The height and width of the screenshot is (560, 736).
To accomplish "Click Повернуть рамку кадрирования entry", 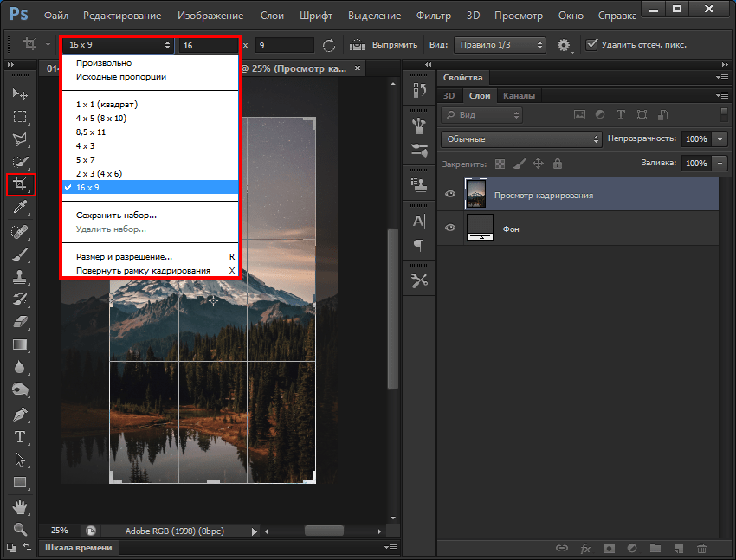I will 151,271.
